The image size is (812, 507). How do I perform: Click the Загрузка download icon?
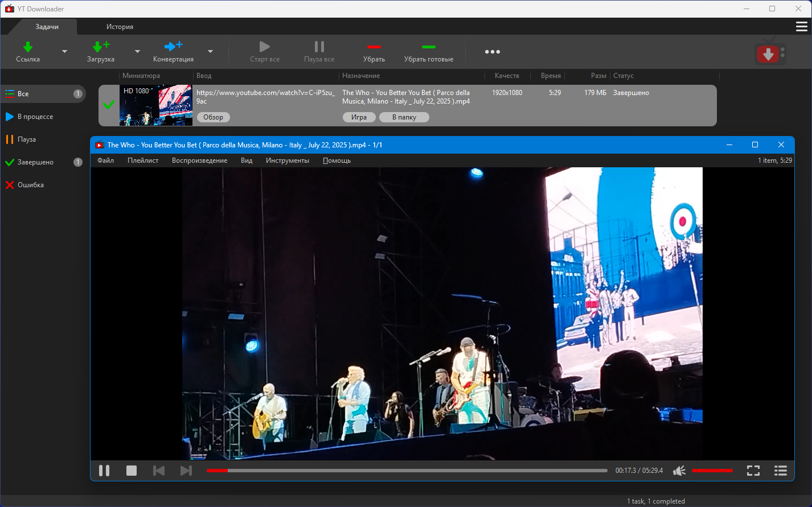(x=101, y=47)
